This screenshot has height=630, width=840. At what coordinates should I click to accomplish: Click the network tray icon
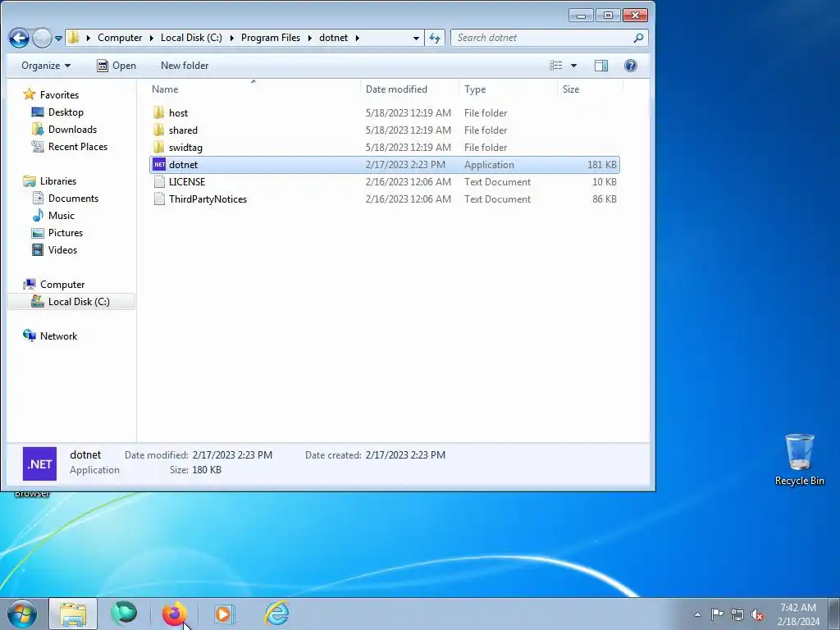pyautogui.click(x=737, y=614)
